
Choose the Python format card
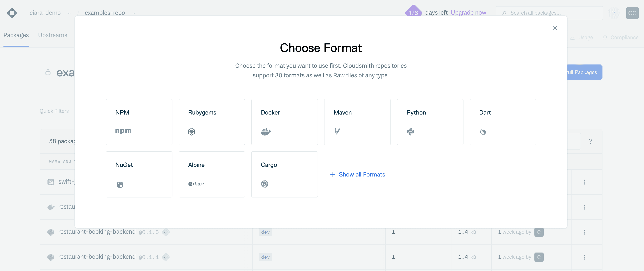point(430,122)
